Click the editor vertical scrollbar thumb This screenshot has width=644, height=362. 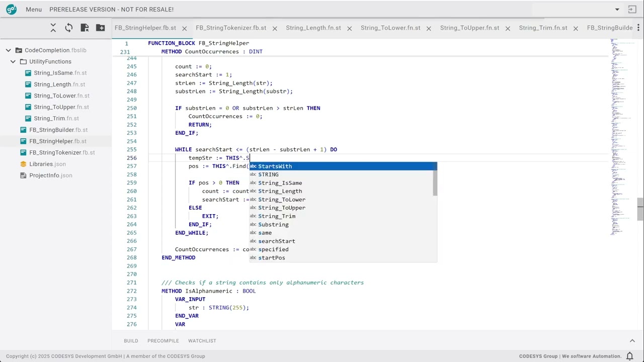pos(640,210)
